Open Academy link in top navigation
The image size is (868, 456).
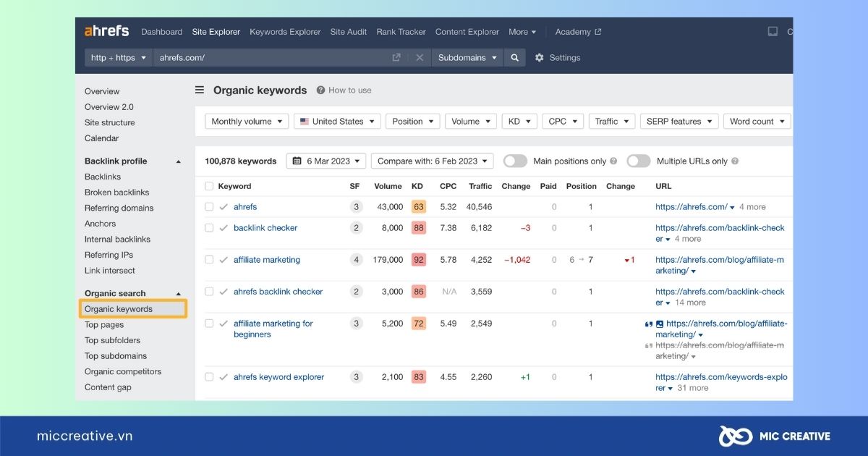[x=578, y=32]
